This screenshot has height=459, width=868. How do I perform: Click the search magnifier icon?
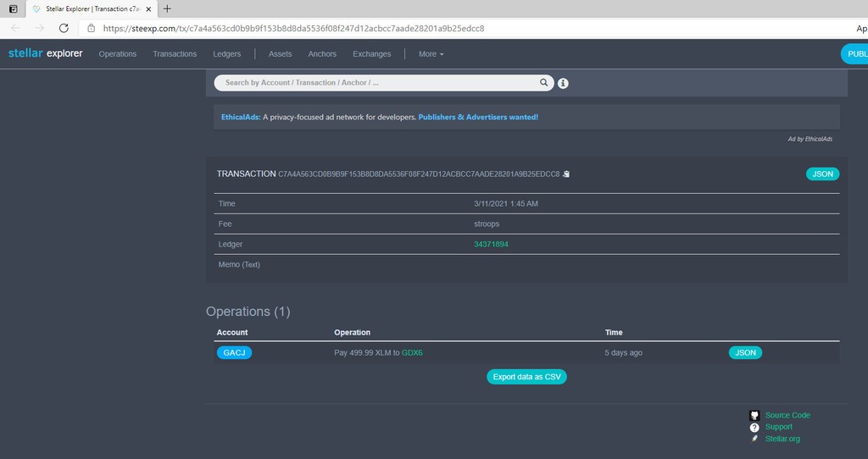coord(544,82)
